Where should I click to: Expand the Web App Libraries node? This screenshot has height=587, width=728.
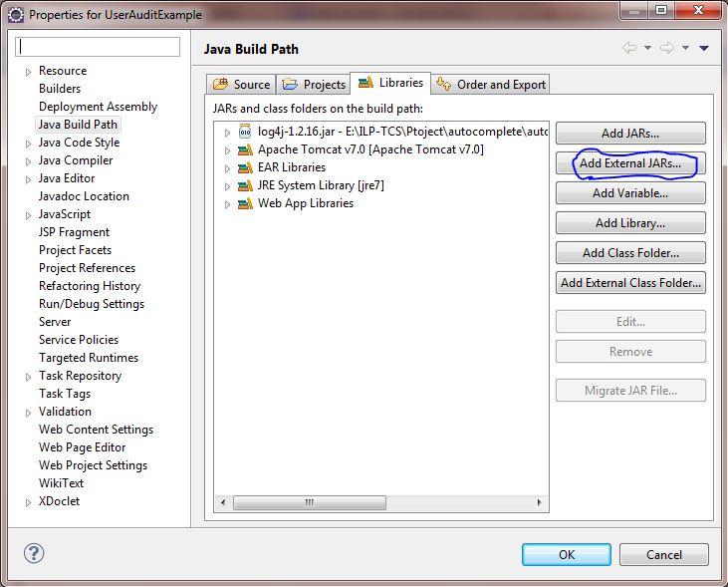coord(227,204)
